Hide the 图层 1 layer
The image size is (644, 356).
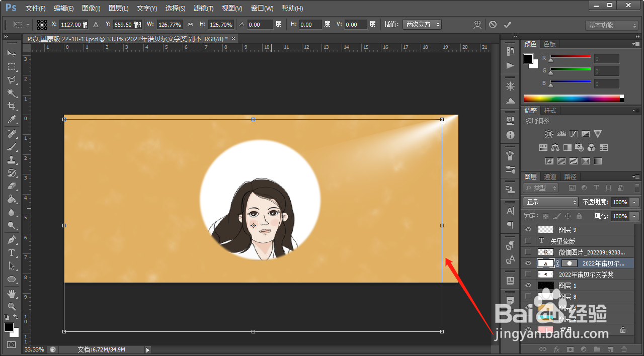pyautogui.click(x=528, y=285)
